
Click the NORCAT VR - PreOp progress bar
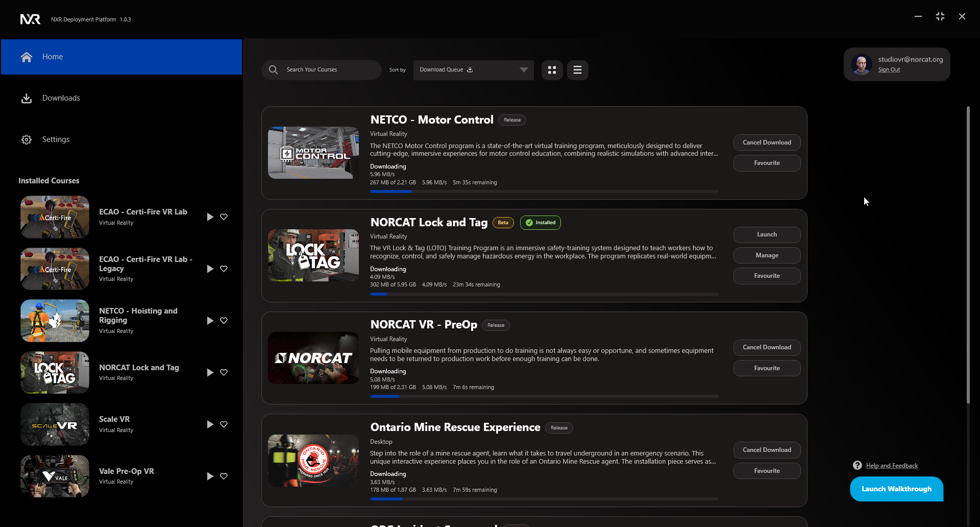(x=544, y=396)
